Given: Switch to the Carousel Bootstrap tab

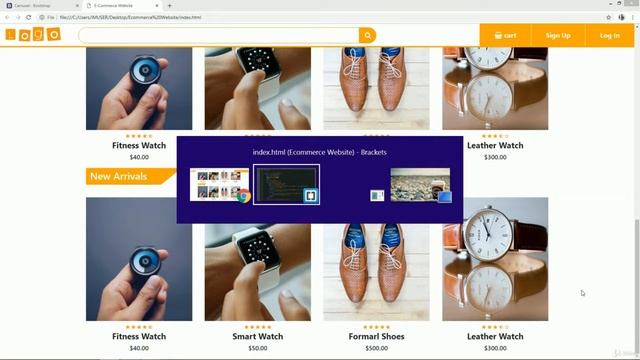Looking at the screenshot, I should (x=41, y=6).
